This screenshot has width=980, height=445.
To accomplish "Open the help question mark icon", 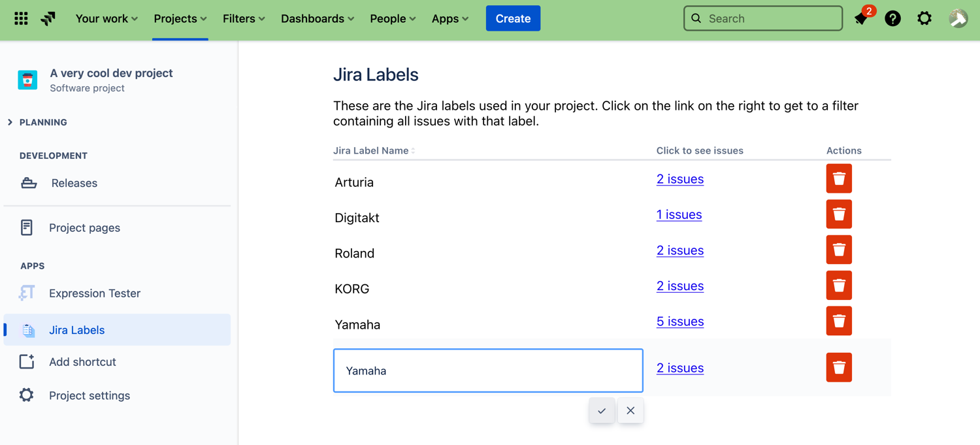I will click(892, 18).
